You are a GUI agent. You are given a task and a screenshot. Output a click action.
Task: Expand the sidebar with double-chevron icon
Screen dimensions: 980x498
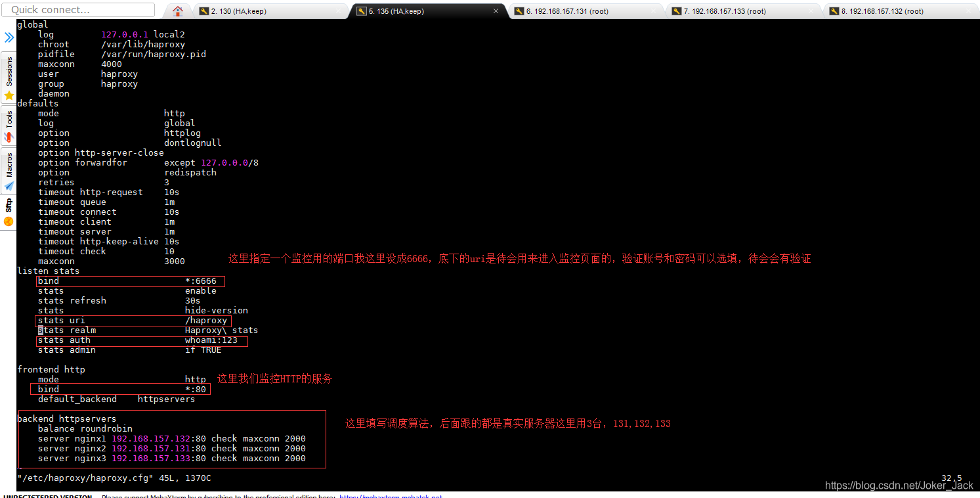tap(9, 37)
